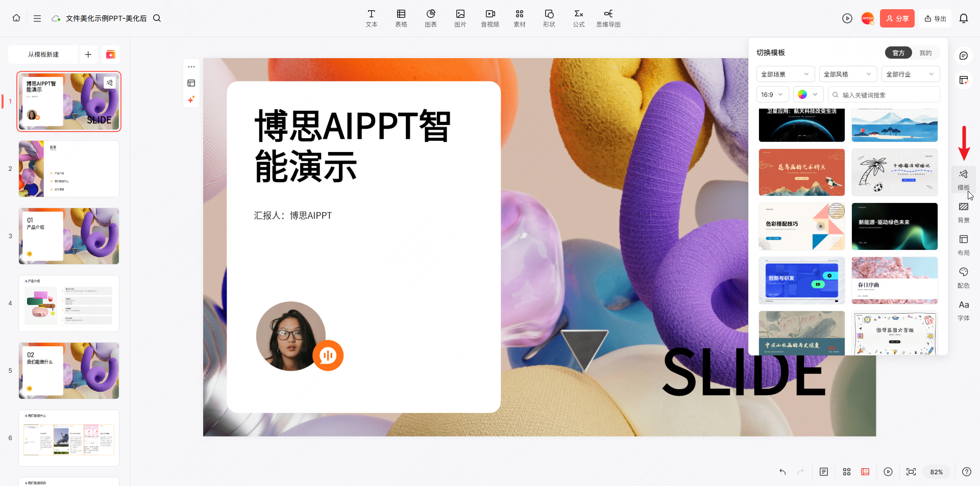Viewport: 980px width, 486px height.
Task: Choose the 新能源·驱动绿色未来 template
Action: click(x=894, y=226)
